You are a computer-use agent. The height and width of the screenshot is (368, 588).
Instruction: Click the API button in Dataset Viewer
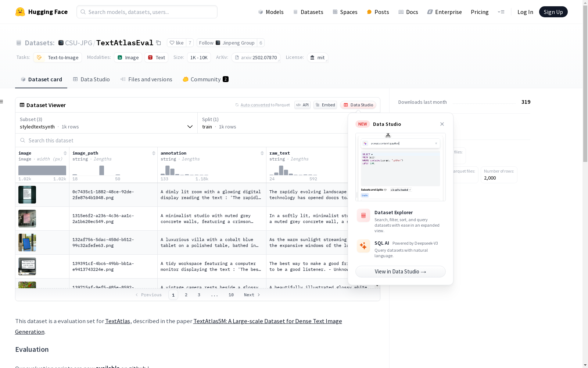pyautogui.click(x=302, y=105)
